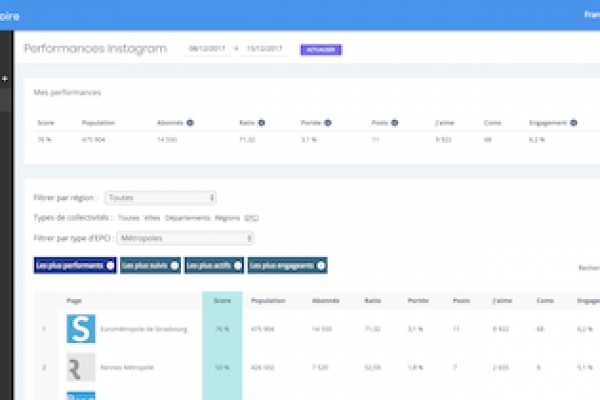Sort table by J'aime column header
Screen dimensions: 600x400
[x=502, y=301]
